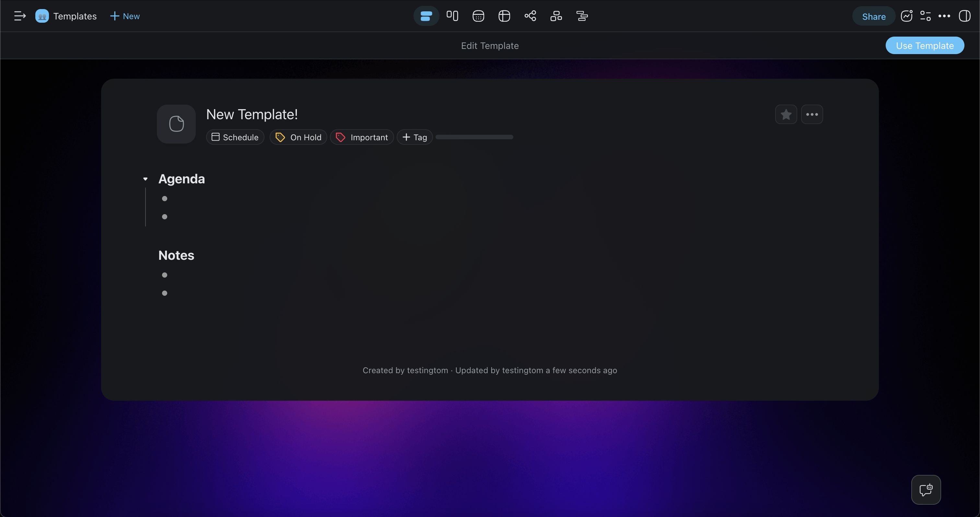The width and height of the screenshot is (980, 517).
Task: Switch to hierarchy chart view icon
Action: 556,16
